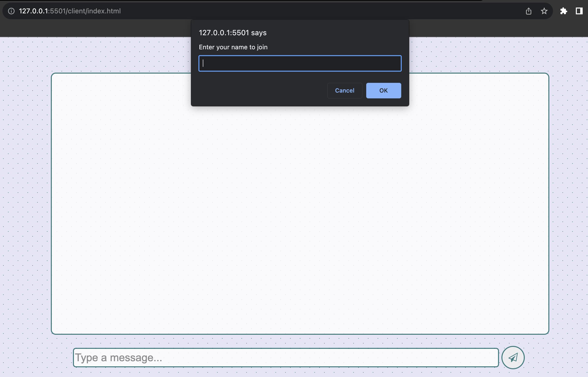
Task: Click OK in the name prompt
Action: (x=383, y=91)
